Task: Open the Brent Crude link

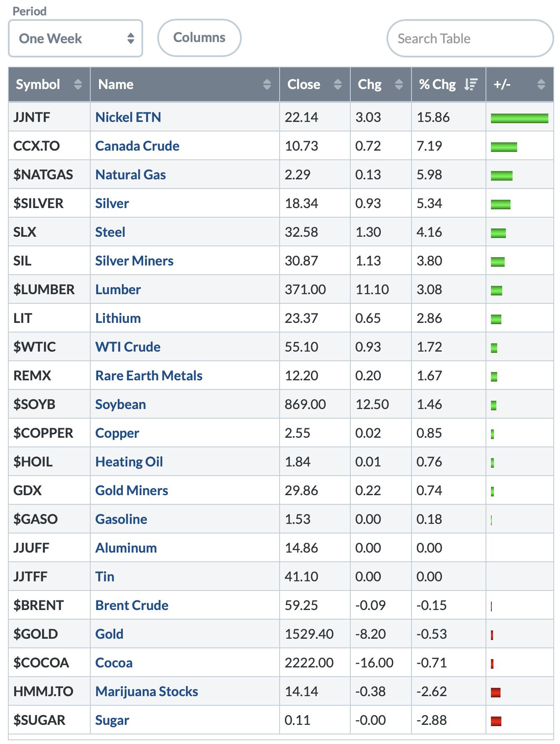Action: pyautogui.click(x=132, y=605)
